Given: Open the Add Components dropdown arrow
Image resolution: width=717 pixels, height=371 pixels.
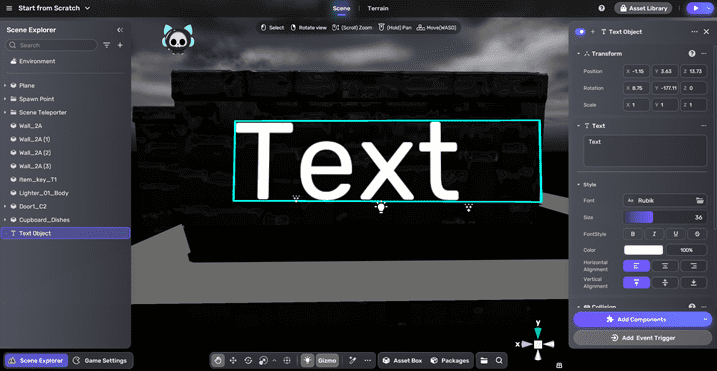Looking at the screenshot, I should point(705,319).
